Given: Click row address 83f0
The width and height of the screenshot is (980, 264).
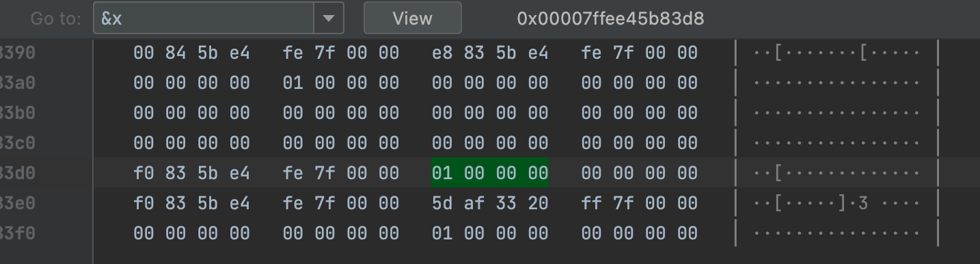Looking at the screenshot, I should pos(18,233).
